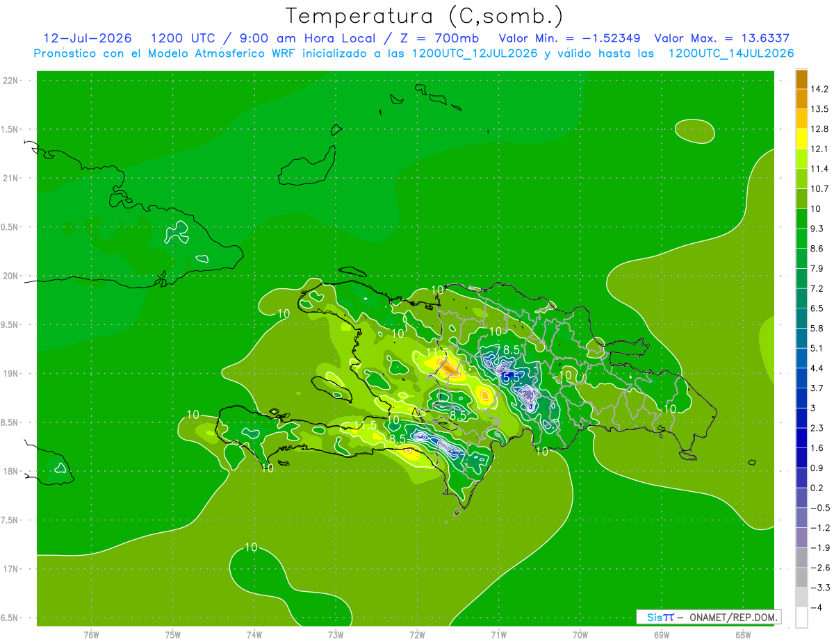This screenshot has width=834, height=644.
Task: Click the 17N latitude axis label
Action: click(x=11, y=570)
